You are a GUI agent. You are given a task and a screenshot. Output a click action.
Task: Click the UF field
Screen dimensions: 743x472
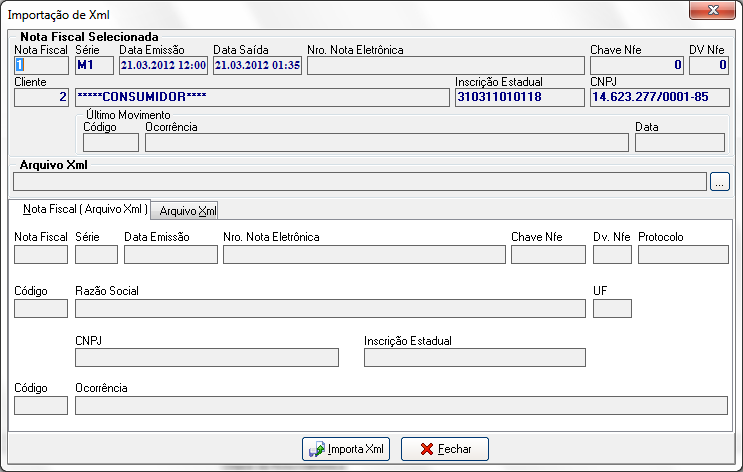coord(612,309)
